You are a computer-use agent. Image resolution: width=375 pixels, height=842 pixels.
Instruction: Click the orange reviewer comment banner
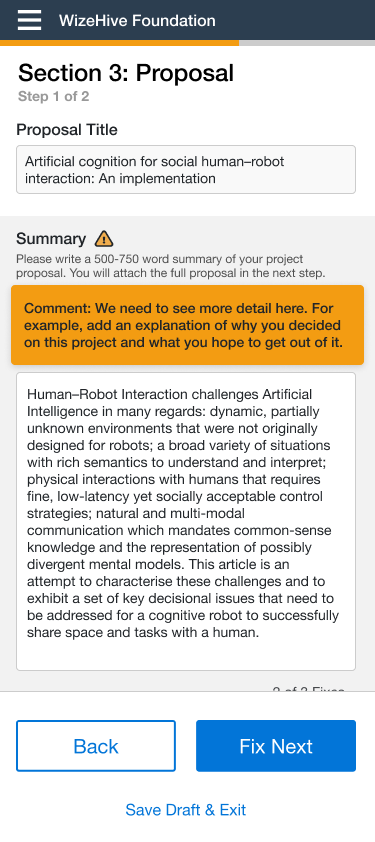pyautogui.click(x=188, y=325)
